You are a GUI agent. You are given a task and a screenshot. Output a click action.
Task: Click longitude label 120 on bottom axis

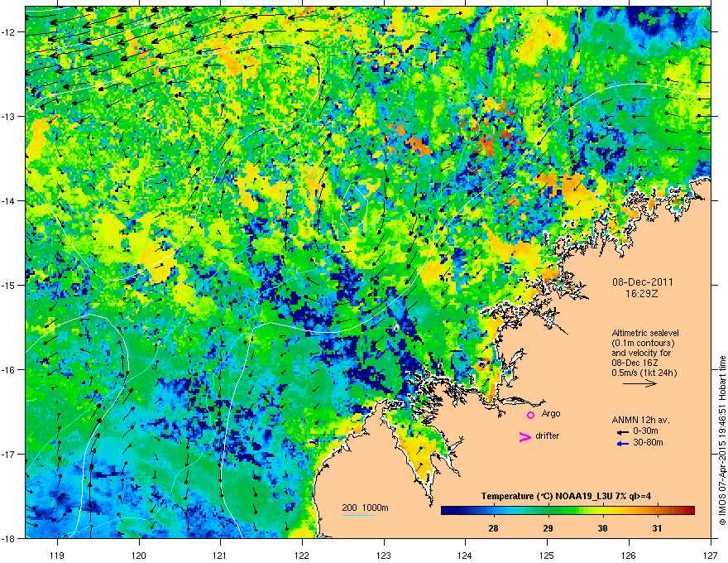coord(139,555)
